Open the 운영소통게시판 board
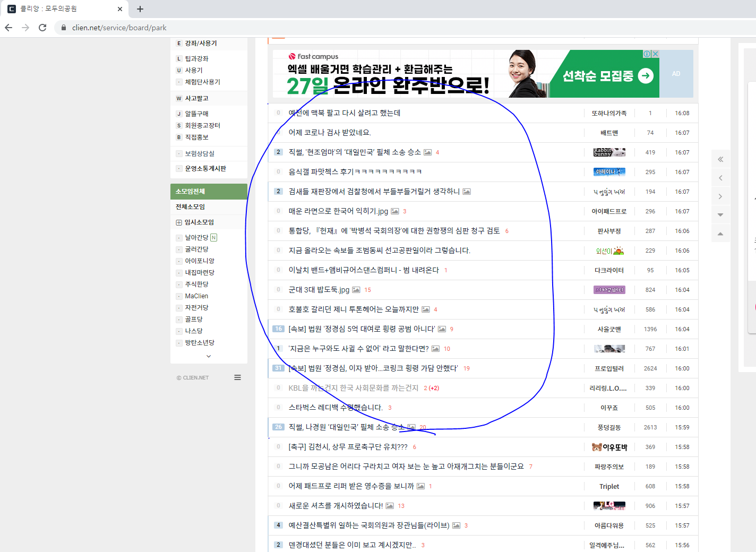756x552 pixels. [x=205, y=169]
